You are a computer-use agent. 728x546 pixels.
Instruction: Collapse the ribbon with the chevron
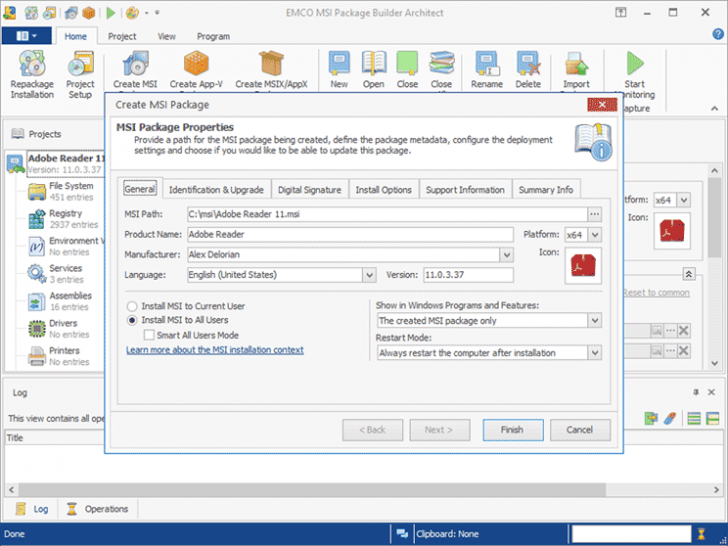pyautogui.click(x=715, y=108)
